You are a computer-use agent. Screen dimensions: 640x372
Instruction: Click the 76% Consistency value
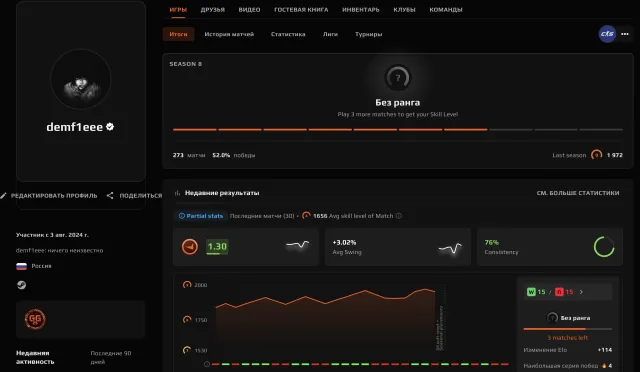point(491,243)
